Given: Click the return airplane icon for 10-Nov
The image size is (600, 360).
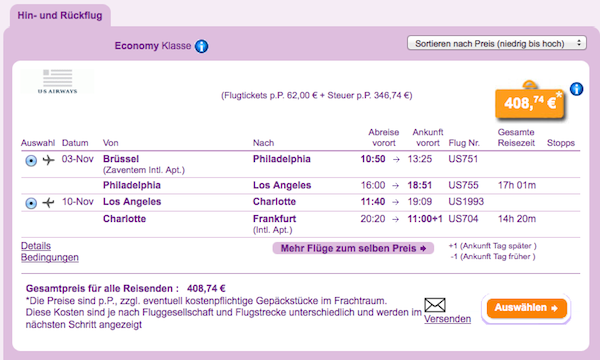Looking at the screenshot, I should click(x=48, y=202).
